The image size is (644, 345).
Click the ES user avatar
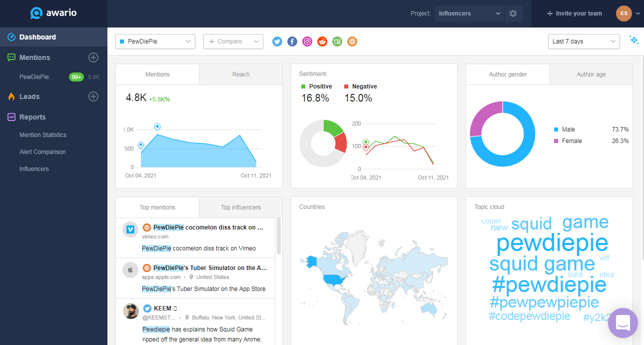tap(624, 13)
